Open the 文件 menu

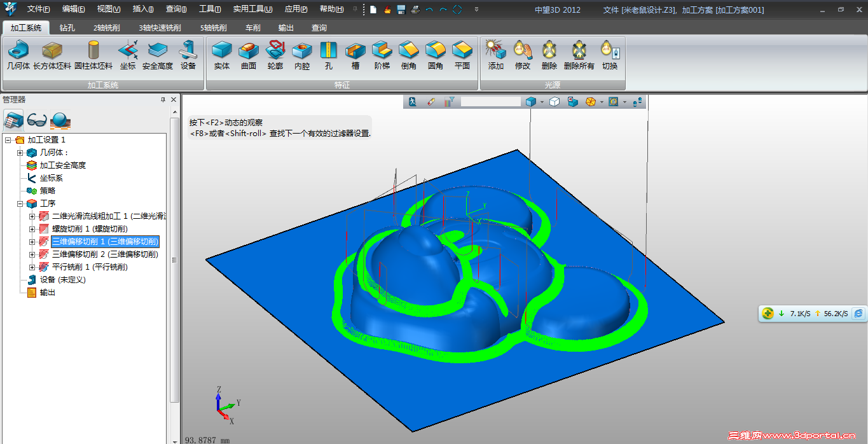39,10
